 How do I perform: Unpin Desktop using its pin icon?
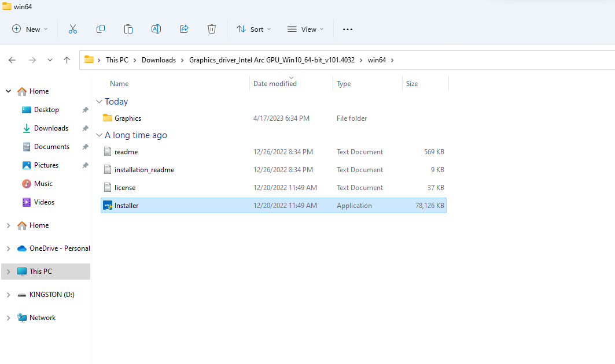[x=85, y=110]
